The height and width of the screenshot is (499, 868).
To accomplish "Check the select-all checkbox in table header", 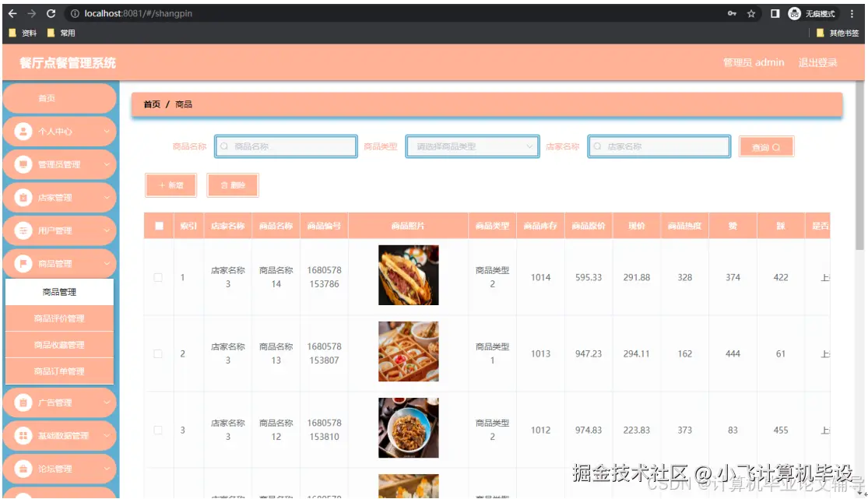I will [159, 225].
